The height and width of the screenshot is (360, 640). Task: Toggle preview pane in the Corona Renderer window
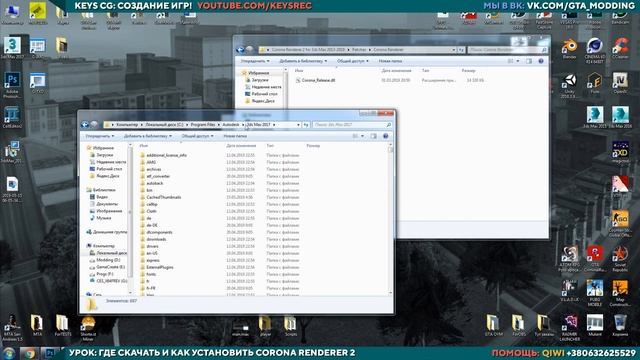point(529,61)
